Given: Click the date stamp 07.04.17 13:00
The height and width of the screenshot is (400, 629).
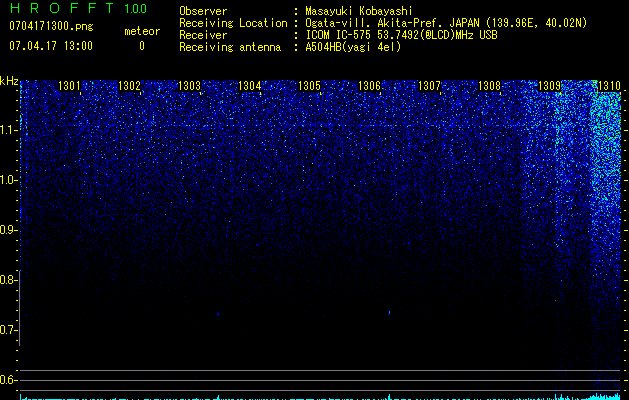Looking at the screenshot, I should (x=51, y=46).
